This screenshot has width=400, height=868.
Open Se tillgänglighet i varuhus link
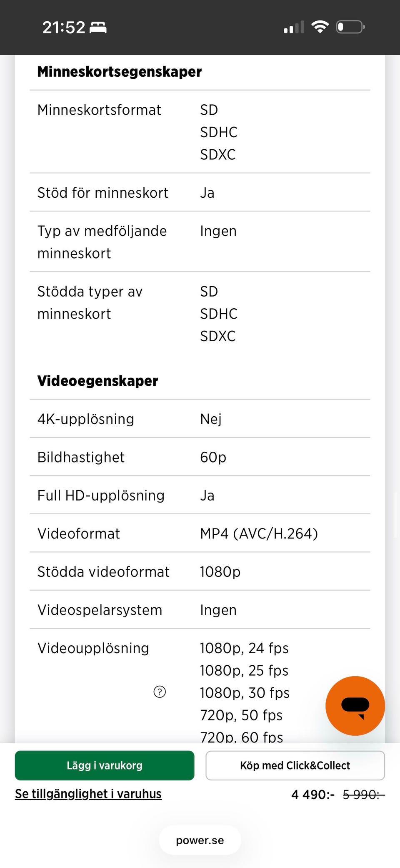coord(88,794)
